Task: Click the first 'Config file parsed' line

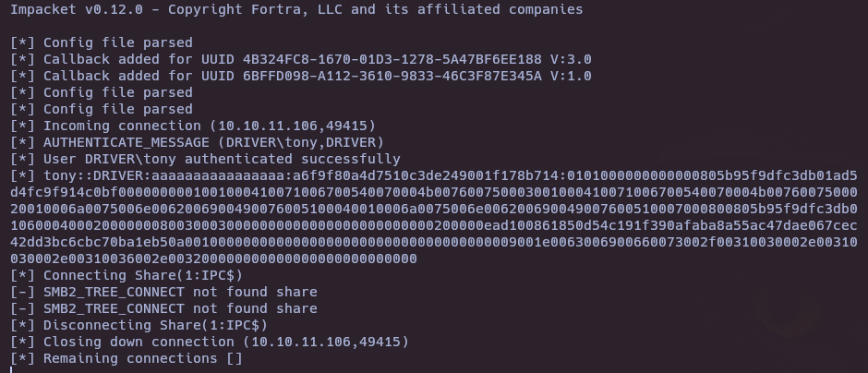Action: tap(102, 42)
